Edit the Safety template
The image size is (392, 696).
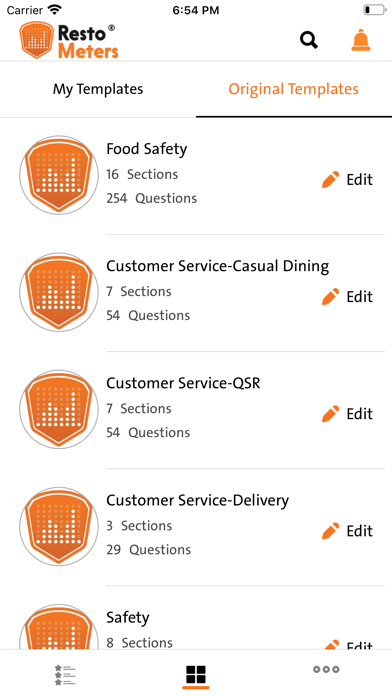point(347,645)
